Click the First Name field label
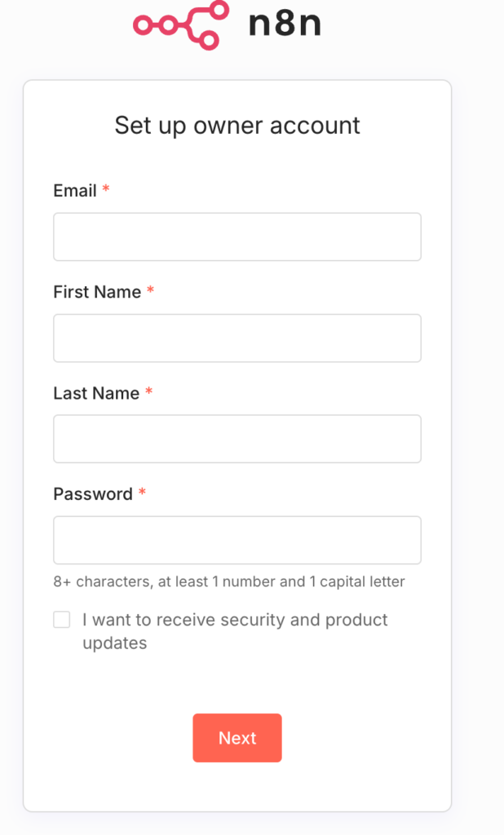This screenshot has height=835, width=504. point(97,292)
